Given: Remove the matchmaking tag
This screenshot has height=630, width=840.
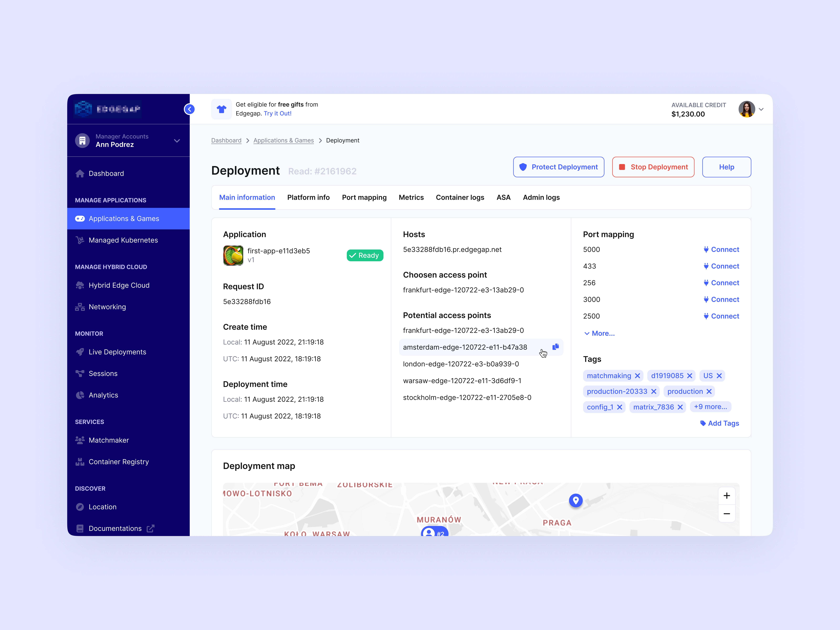Looking at the screenshot, I should tap(638, 376).
